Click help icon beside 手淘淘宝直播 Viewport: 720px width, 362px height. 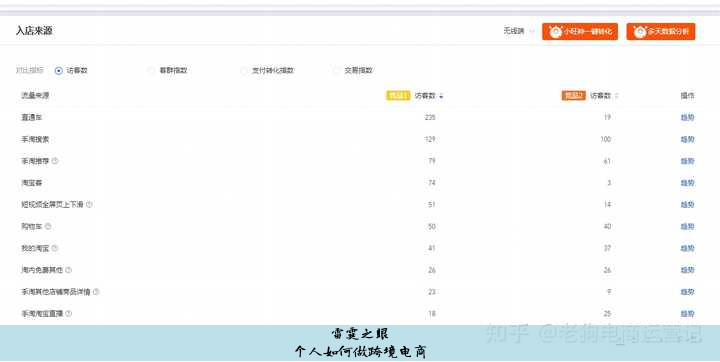(x=68, y=314)
